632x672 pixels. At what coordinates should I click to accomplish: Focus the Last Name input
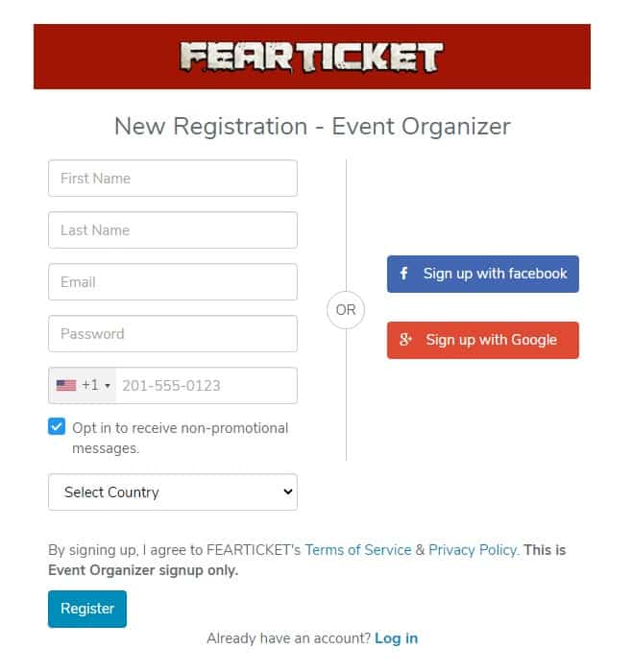pos(173,230)
